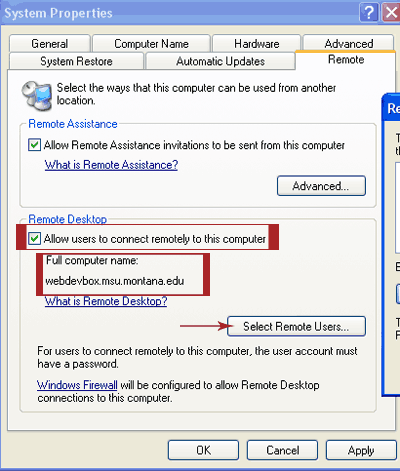Switch to the General tab

(50, 43)
